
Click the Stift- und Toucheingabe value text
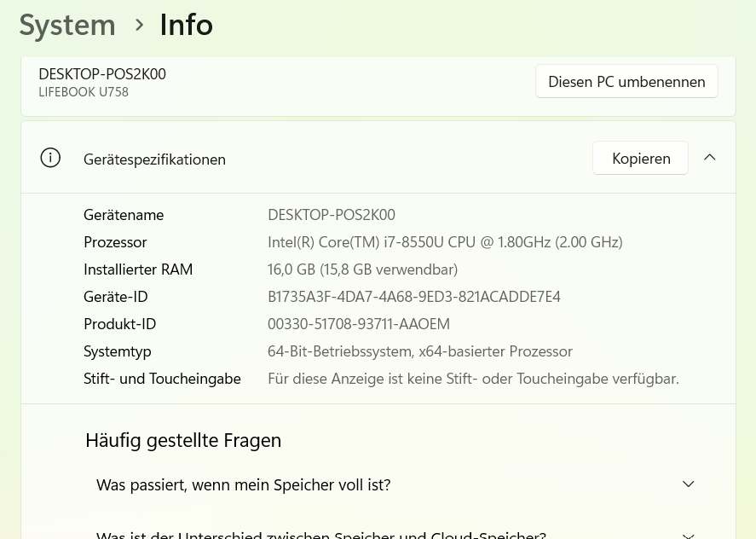(473, 379)
